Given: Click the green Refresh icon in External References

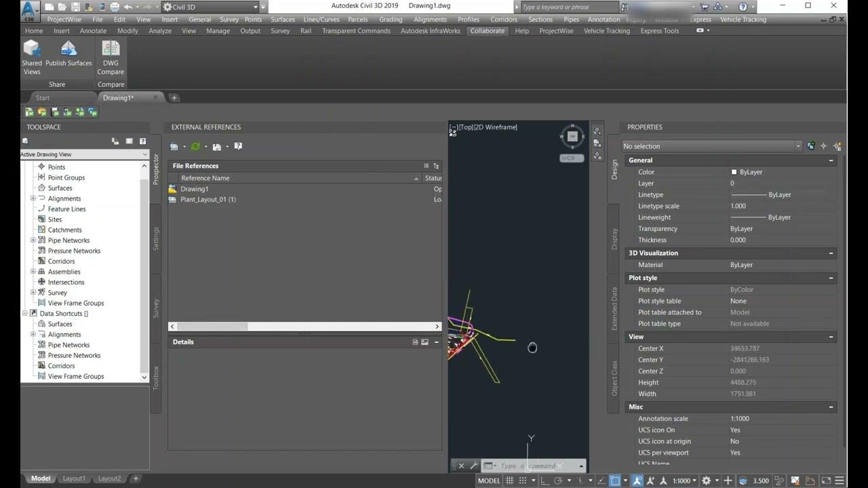Looking at the screenshot, I should pyautogui.click(x=195, y=146).
